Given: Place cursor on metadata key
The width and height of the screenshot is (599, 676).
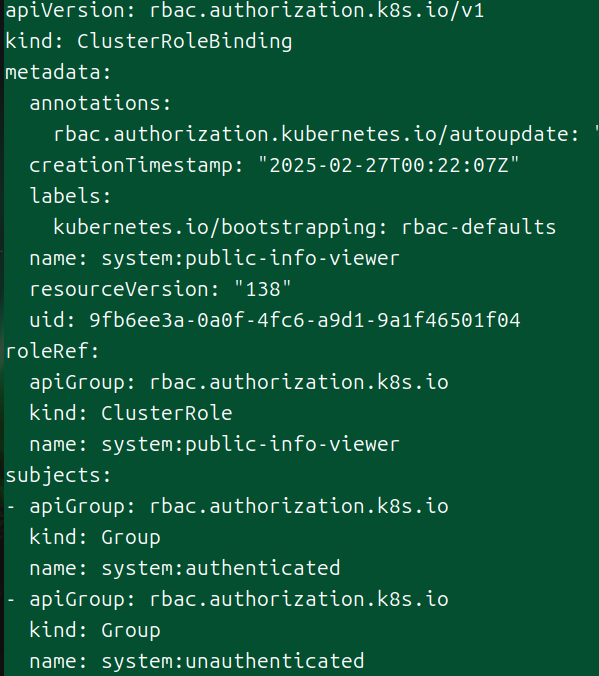Looking at the screenshot, I should 58,72.
